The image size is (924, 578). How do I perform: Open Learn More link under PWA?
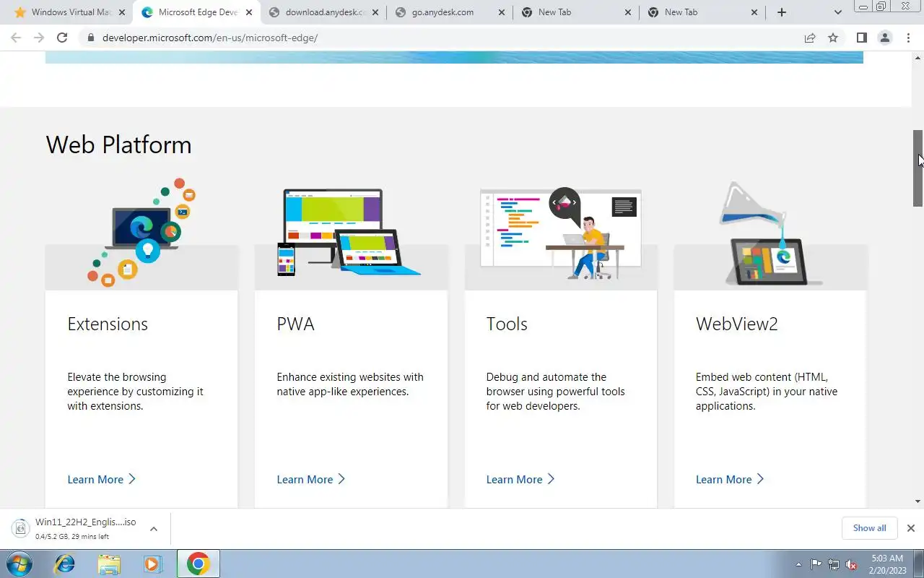(310, 479)
